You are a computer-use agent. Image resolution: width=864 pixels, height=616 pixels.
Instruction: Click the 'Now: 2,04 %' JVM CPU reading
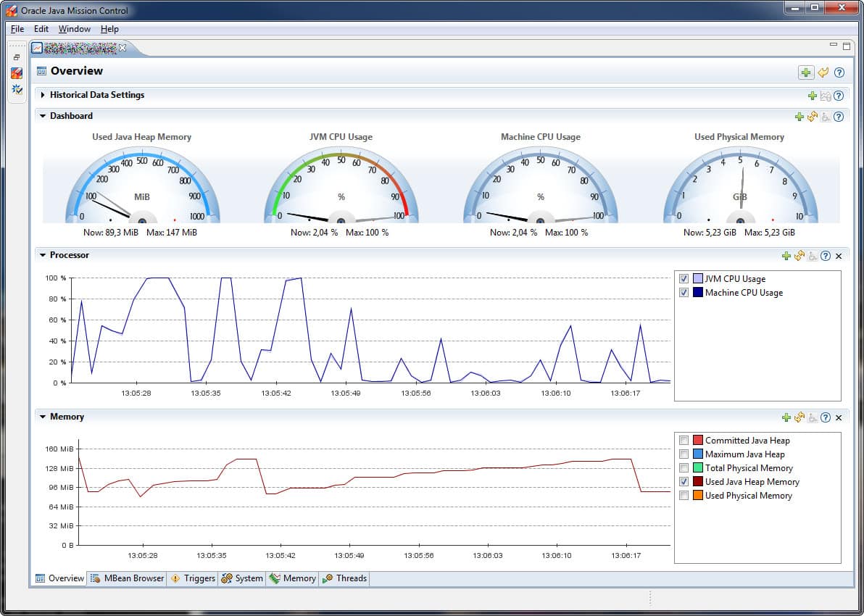[x=314, y=233]
